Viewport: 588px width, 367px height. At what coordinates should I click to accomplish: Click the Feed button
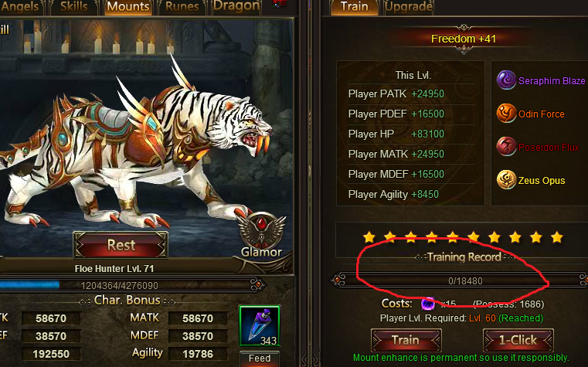click(260, 359)
